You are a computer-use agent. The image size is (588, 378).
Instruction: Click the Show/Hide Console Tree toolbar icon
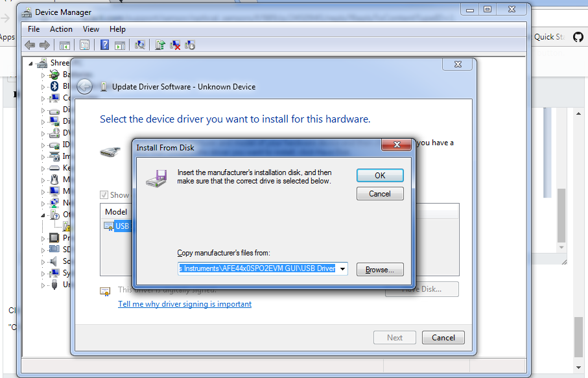[66, 45]
